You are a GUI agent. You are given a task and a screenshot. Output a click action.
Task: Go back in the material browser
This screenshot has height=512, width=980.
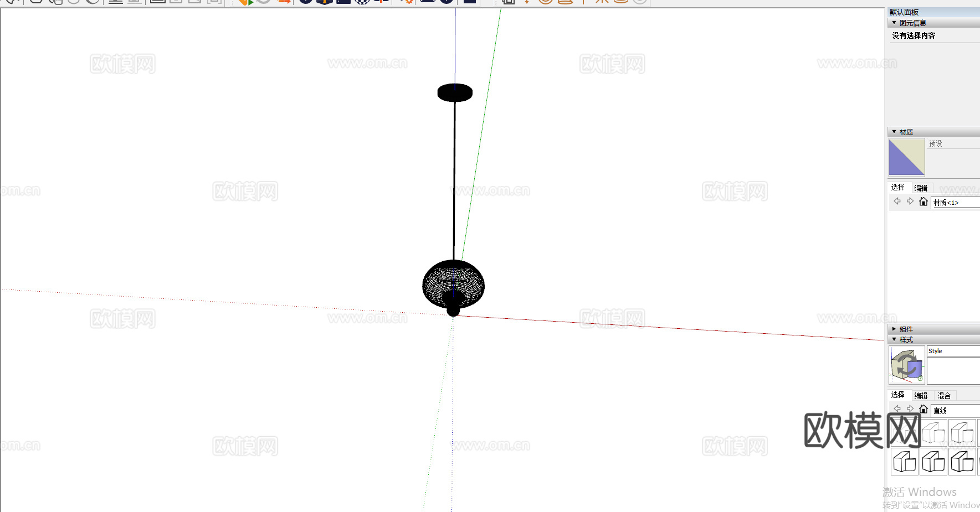[897, 201]
